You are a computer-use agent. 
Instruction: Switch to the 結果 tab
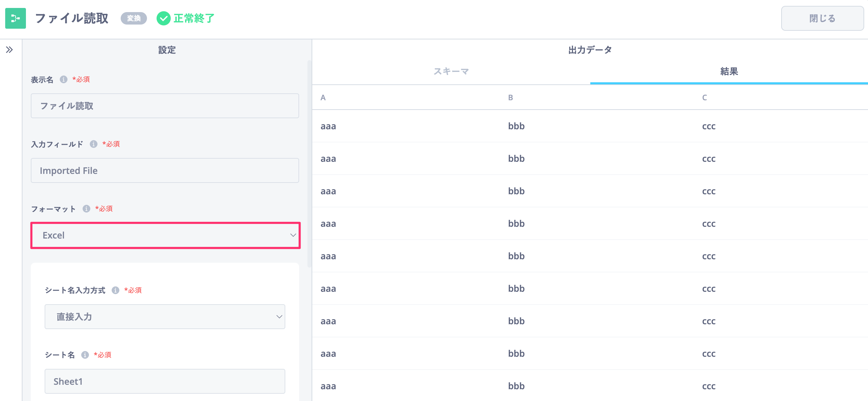point(729,72)
